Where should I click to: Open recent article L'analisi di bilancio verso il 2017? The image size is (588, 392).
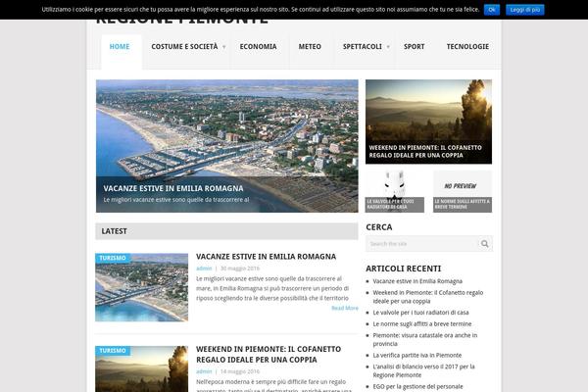[423, 370]
